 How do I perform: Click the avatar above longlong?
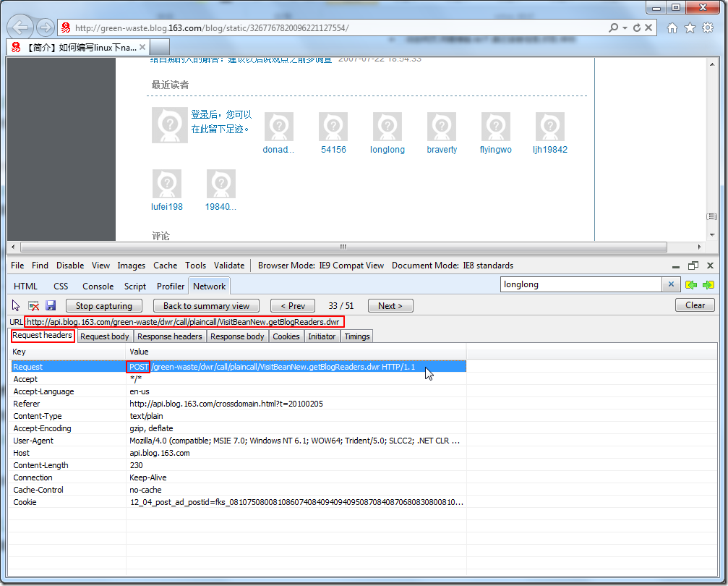(387, 127)
